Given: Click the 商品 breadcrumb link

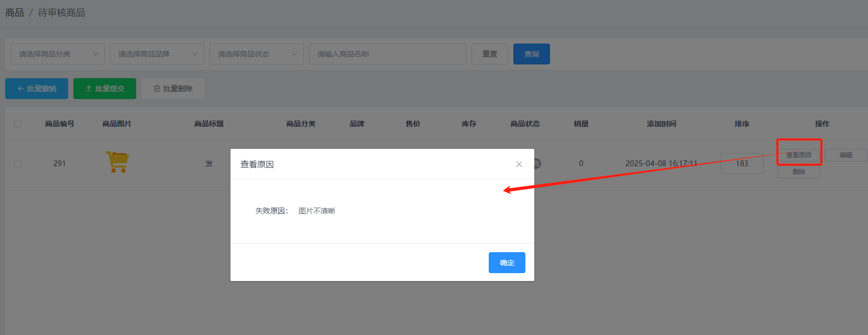Looking at the screenshot, I should (x=15, y=13).
